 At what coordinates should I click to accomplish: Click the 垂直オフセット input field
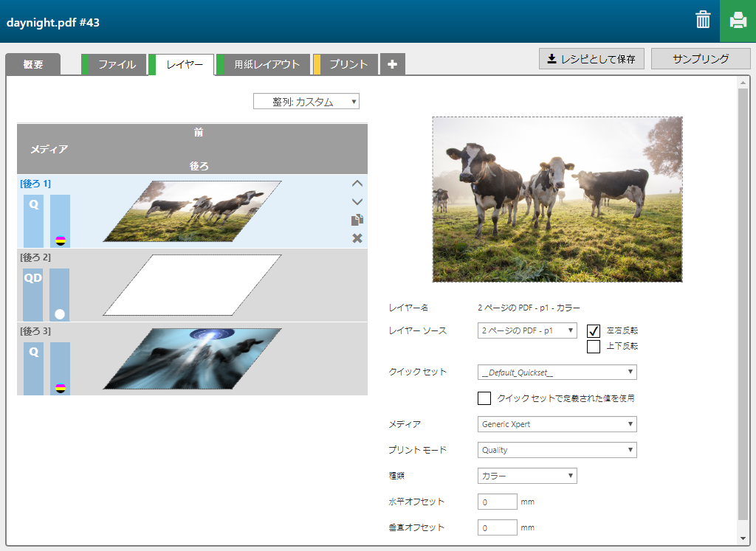[497, 527]
